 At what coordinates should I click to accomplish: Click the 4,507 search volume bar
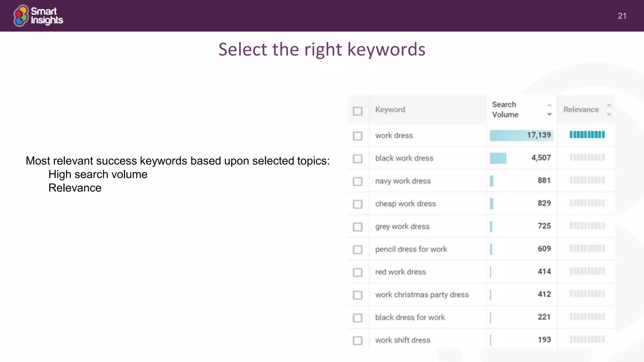(x=498, y=158)
